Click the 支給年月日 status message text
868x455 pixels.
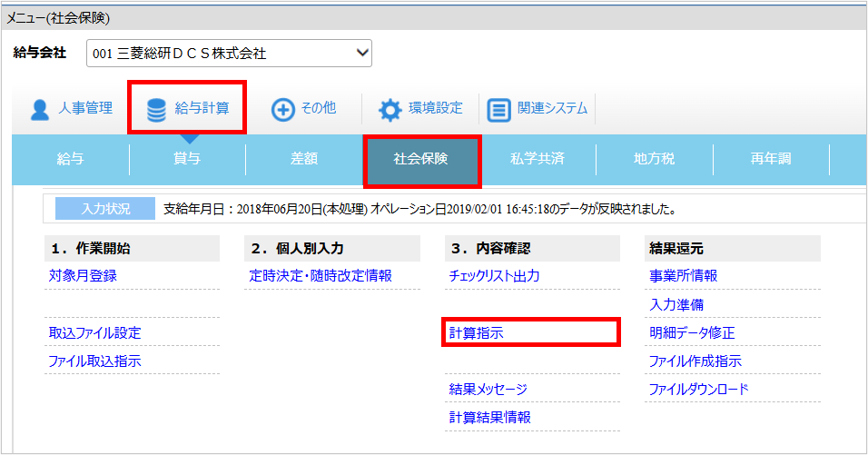click(420, 209)
